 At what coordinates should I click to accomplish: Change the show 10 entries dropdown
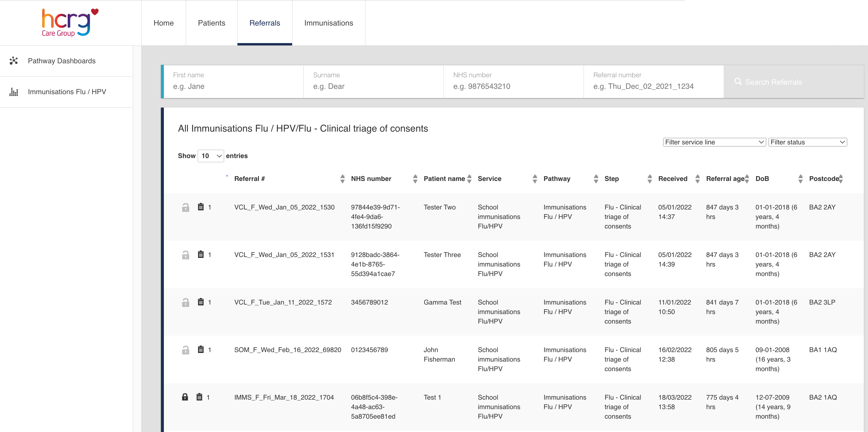pyautogui.click(x=210, y=156)
